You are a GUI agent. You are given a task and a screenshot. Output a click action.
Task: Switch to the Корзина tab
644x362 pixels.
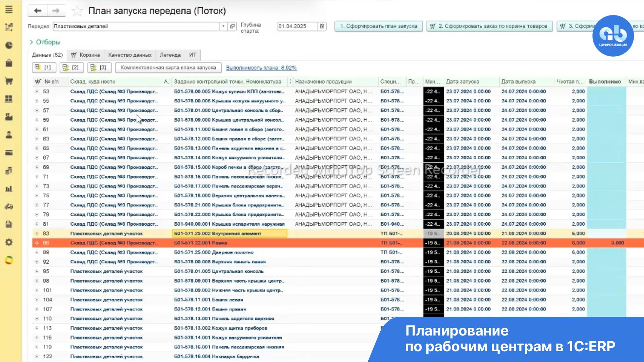(x=86, y=55)
